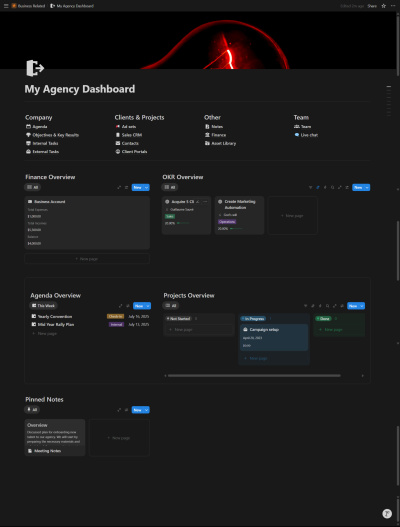400x527 pixels.
Task: Open the External Tasks page
Action: coord(42,152)
